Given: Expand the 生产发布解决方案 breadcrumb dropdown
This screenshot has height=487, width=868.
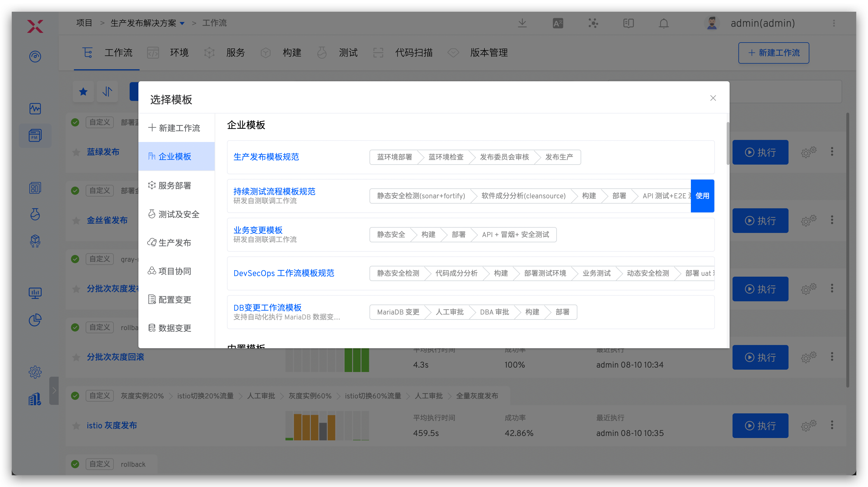Looking at the screenshot, I should (183, 23).
